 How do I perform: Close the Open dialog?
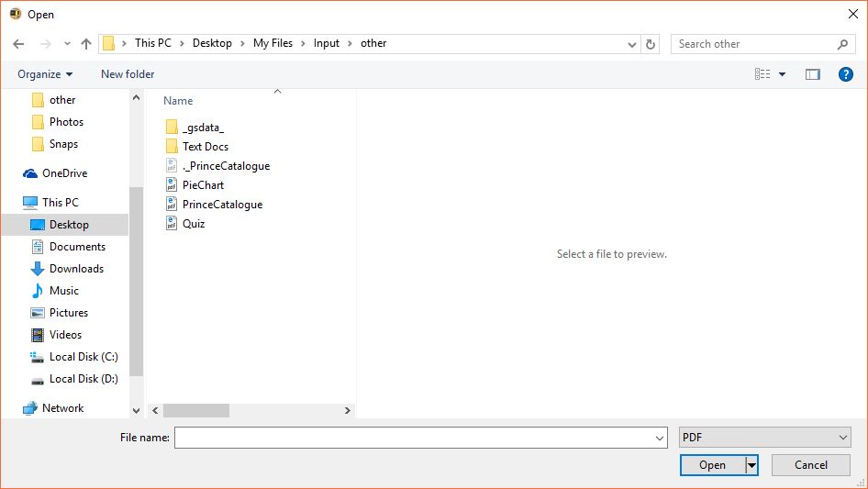coord(853,14)
